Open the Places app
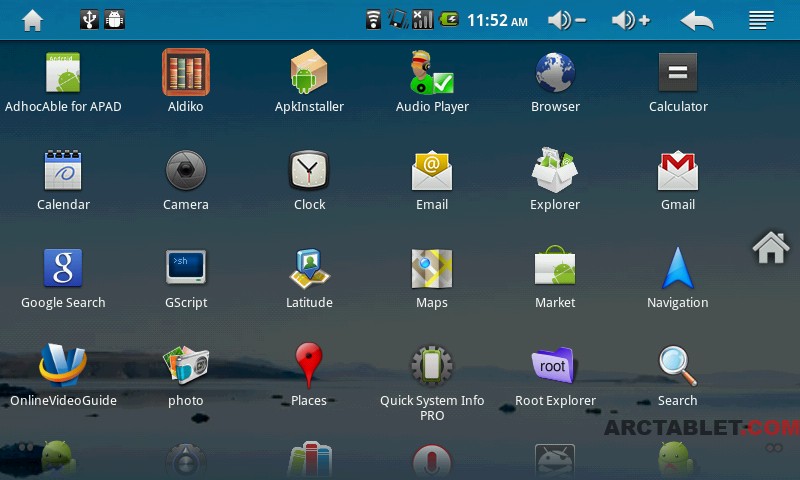The height and width of the screenshot is (480, 800). pos(309,365)
